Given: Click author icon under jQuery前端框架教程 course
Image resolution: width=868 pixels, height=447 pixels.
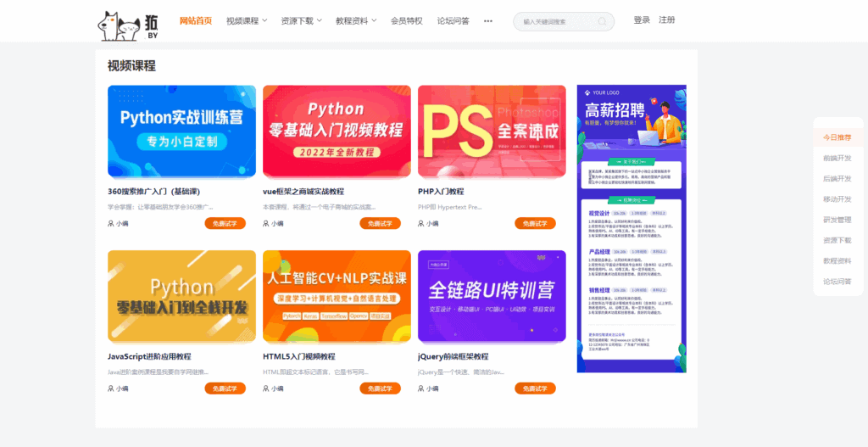Looking at the screenshot, I should pos(421,388).
